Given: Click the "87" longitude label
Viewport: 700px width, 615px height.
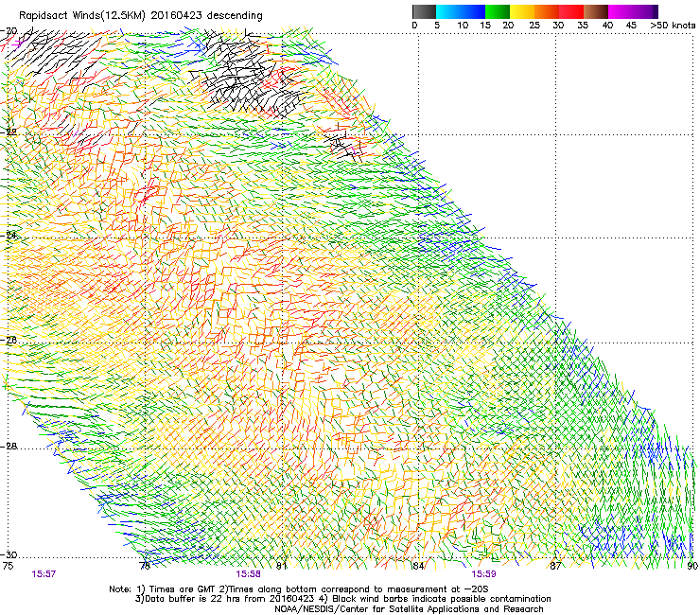Looking at the screenshot, I should 555,566.
